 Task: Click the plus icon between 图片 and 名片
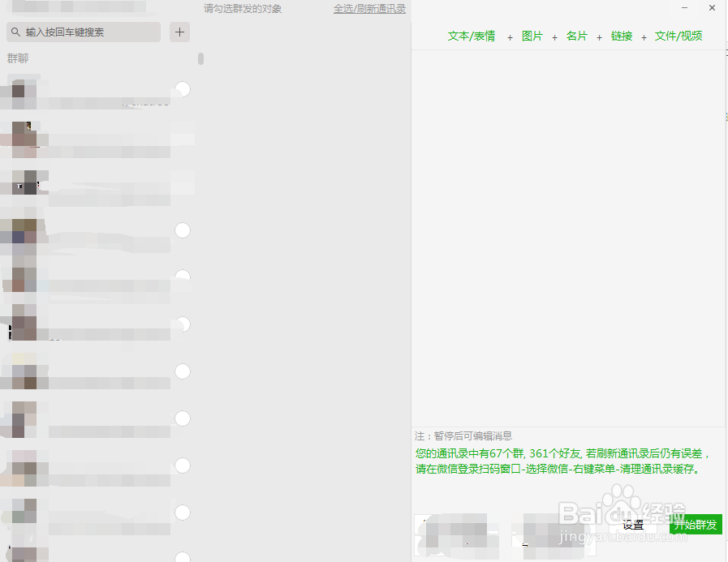[x=554, y=36]
